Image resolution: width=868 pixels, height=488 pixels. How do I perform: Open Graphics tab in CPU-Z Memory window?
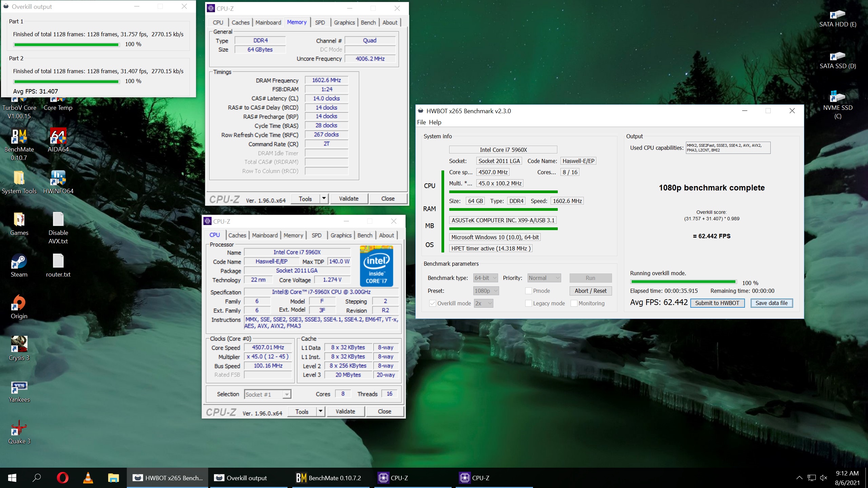coord(344,22)
